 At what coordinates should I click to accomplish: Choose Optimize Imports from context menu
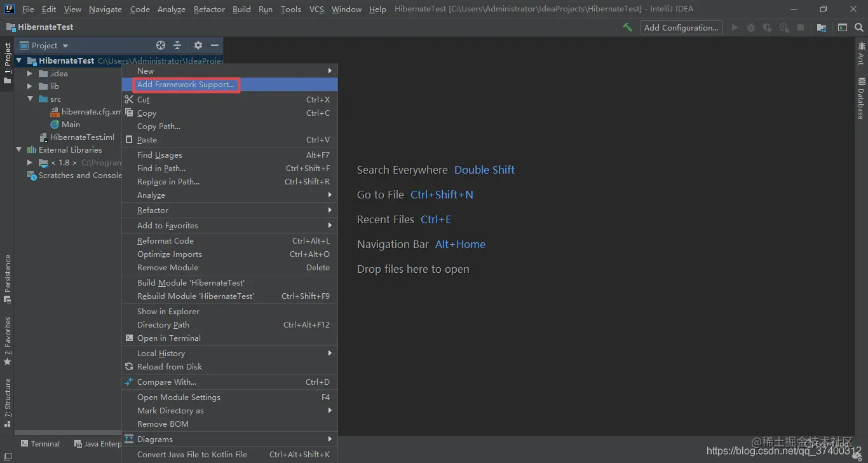229,254
